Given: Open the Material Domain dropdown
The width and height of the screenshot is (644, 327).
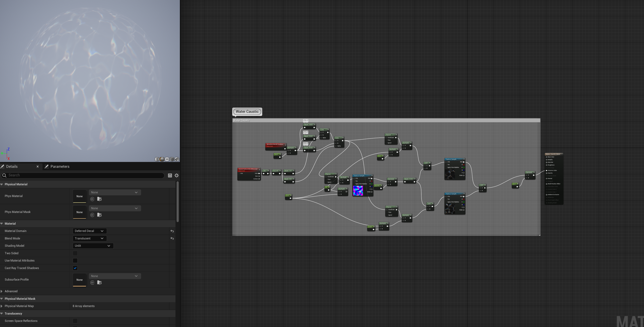Looking at the screenshot, I should pyautogui.click(x=89, y=231).
